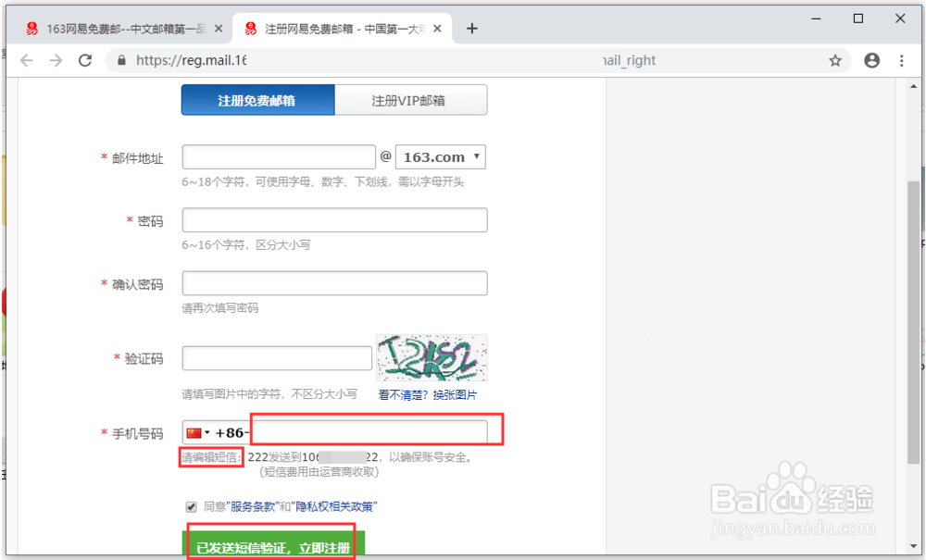Click the hint text 请再次填写密码
This screenshot has width=926, height=560.
[219, 307]
